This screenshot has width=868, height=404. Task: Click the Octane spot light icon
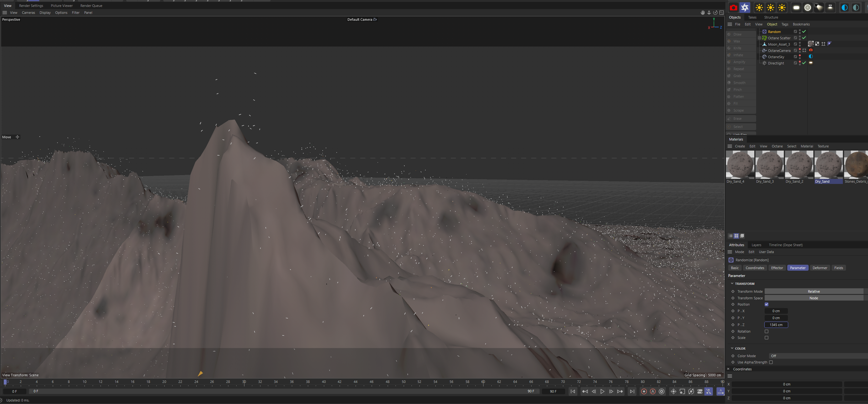819,8
